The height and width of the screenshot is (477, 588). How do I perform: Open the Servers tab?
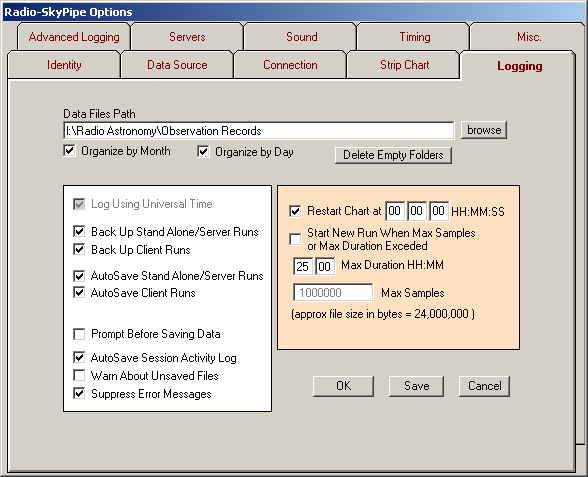[187, 37]
